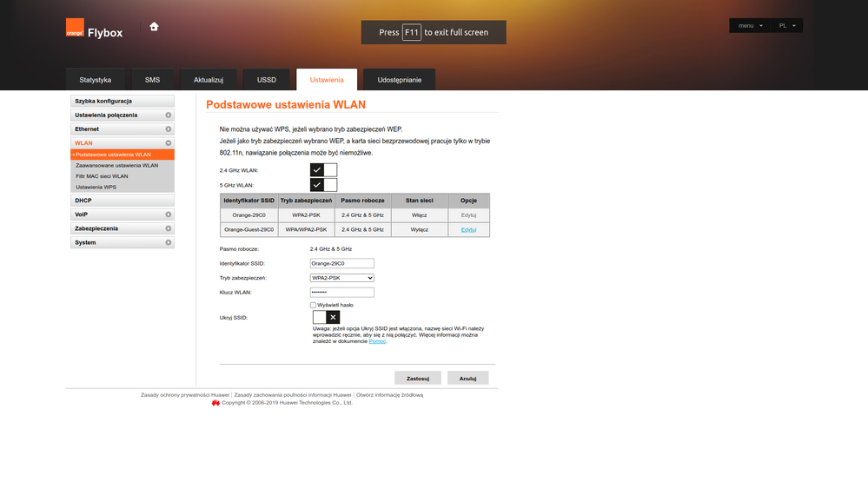Check the Wyświetl hasło checkbox
The height and width of the screenshot is (488, 868).
click(314, 305)
